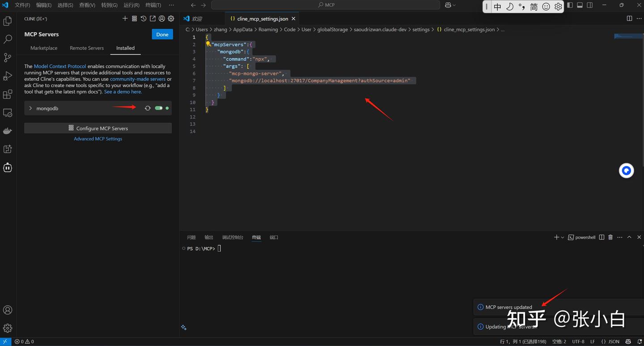Open Cline MCP servers stack icon
The width and height of the screenshot is (644, 346).
tap(134, 19)
